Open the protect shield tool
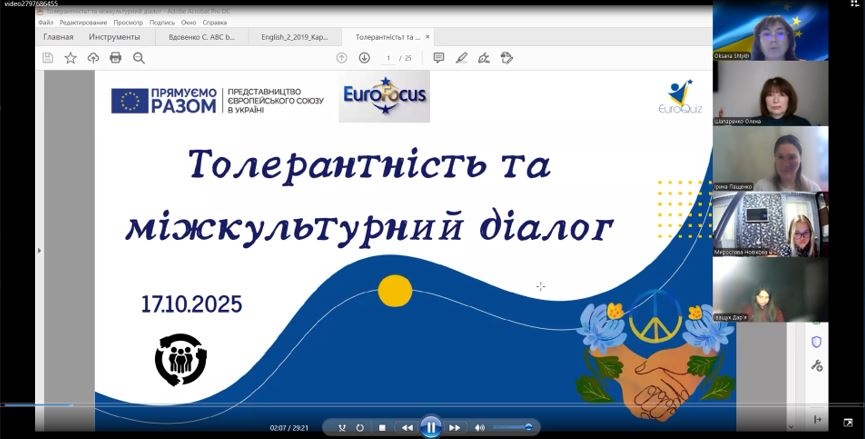Image resolution: width=865 pixels, height=439 pixels. pos(816,342)
